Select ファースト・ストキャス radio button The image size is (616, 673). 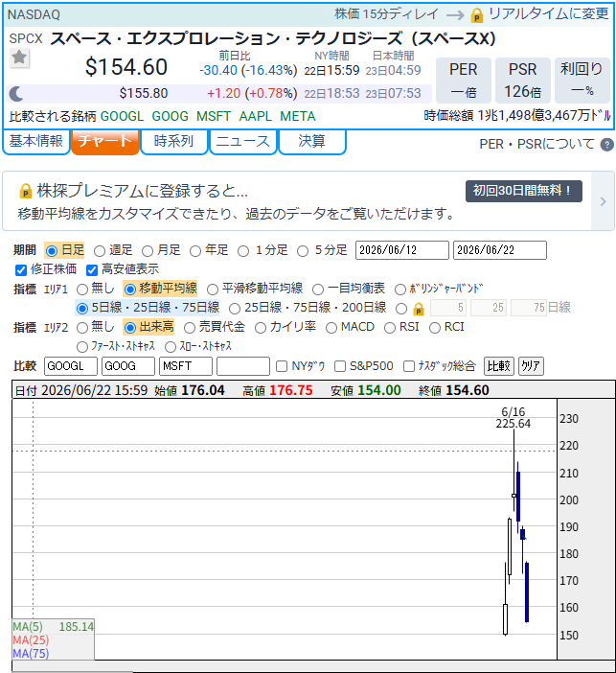click(x=82, y=347)
